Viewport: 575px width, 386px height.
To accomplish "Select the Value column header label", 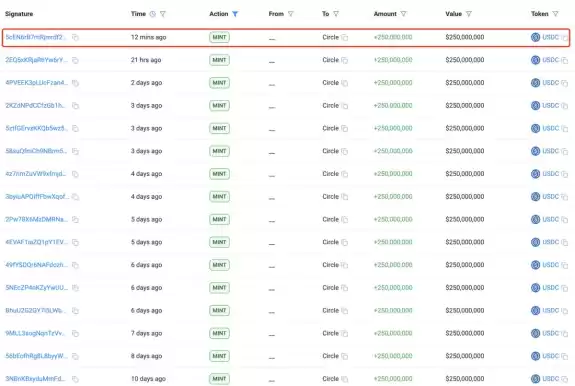I will [x=454, y=14].
